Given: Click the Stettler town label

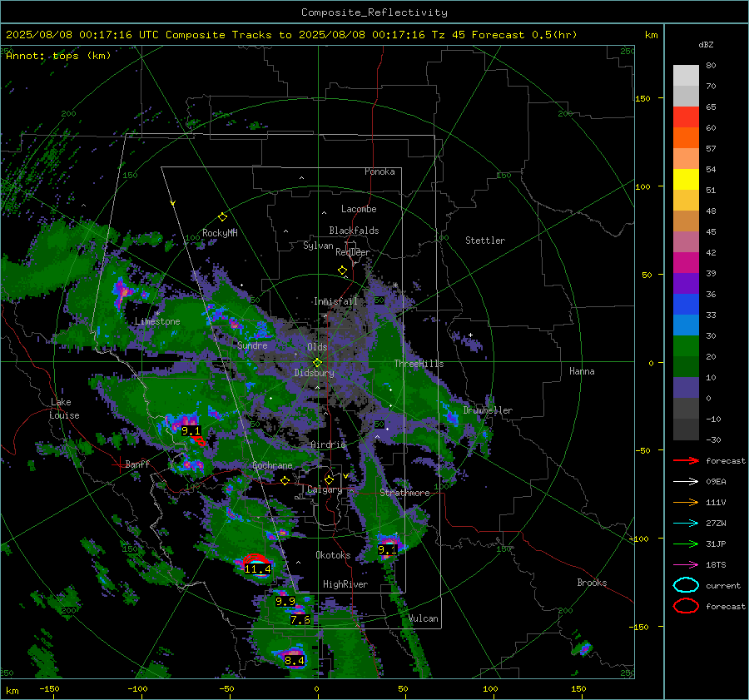Looking at the screenshot, I should [485, 241].
